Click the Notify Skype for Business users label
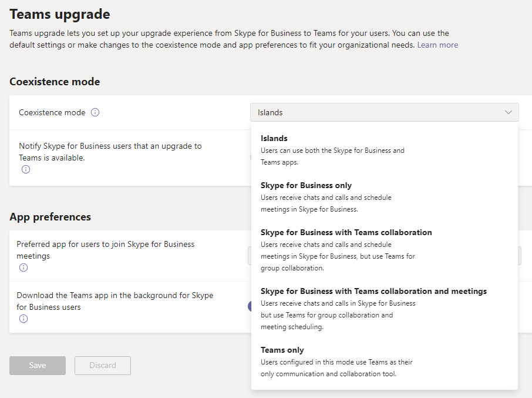532x398 pixels. [x=110, y=152]
